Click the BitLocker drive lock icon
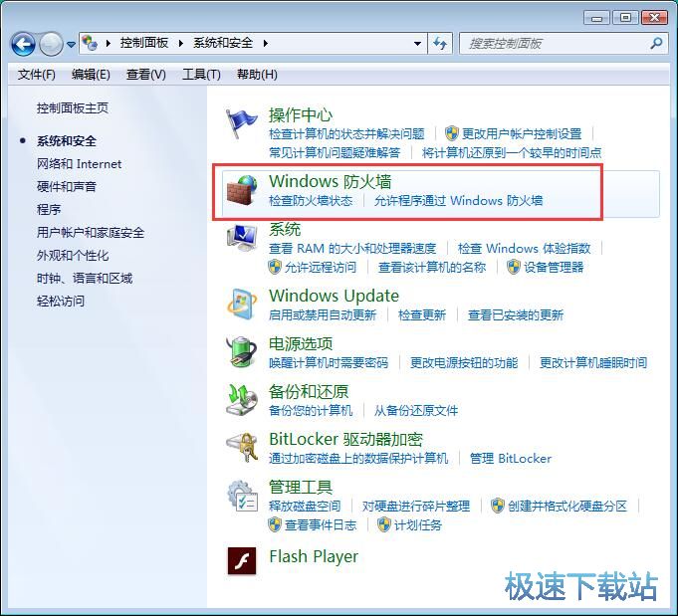The height and width of the screenshot is (616, 678). (242, 447)
